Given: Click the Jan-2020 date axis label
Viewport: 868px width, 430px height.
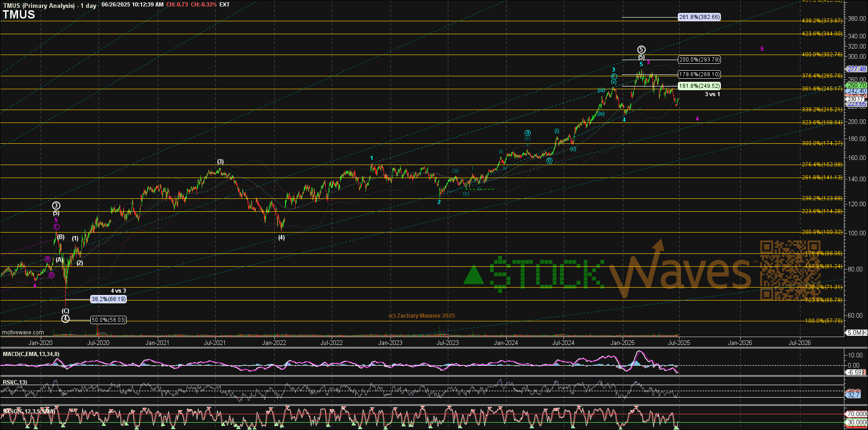Looking at the screenshot, I should point(40,343).
